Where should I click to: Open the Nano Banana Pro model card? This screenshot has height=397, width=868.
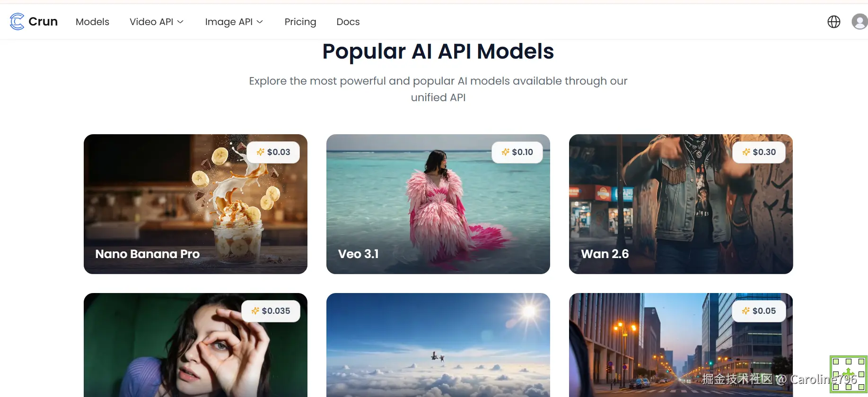[195, 204]
